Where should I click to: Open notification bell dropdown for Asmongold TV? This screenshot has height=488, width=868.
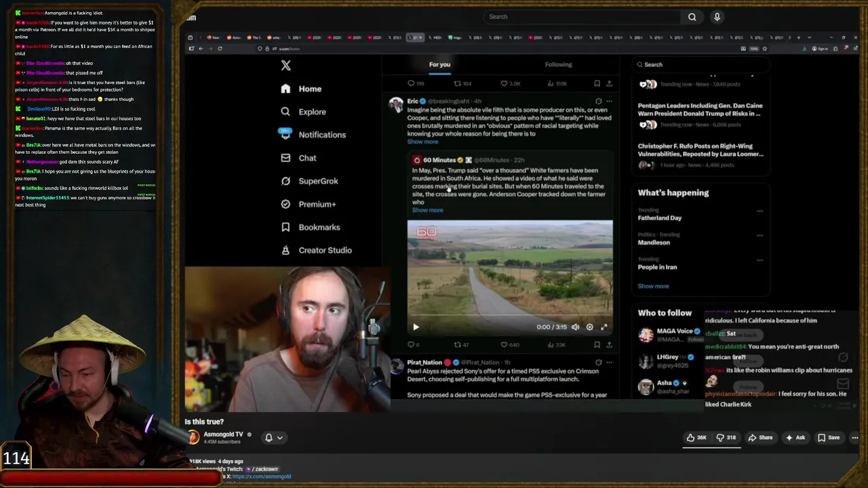(273, 438)
